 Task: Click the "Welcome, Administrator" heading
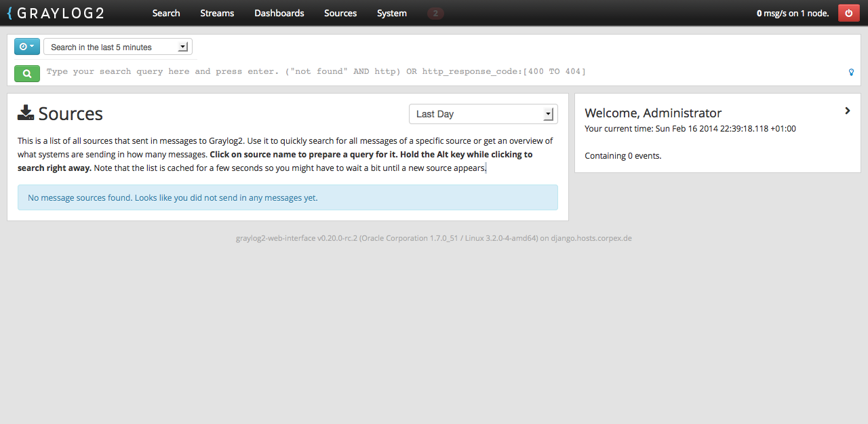[x=653, y=113]
